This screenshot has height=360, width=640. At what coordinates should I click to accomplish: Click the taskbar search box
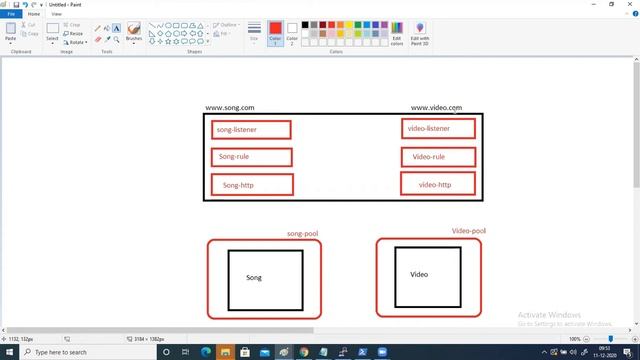click(88, 352)
